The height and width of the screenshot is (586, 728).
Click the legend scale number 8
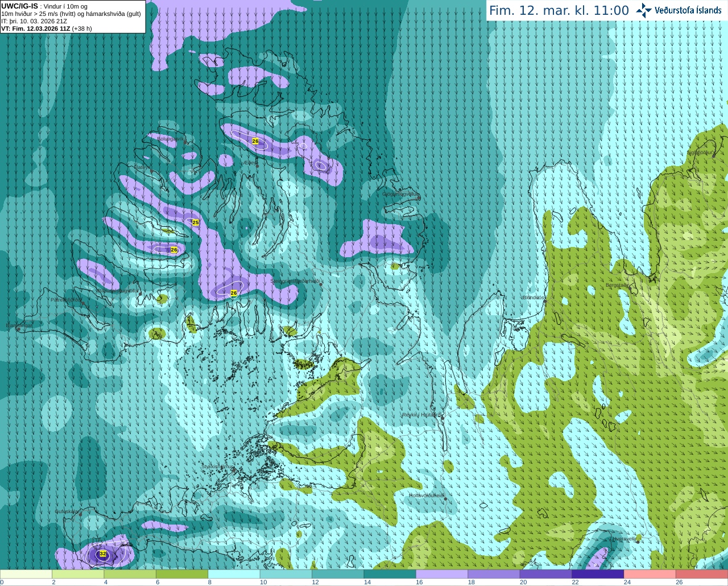[210, 582]
